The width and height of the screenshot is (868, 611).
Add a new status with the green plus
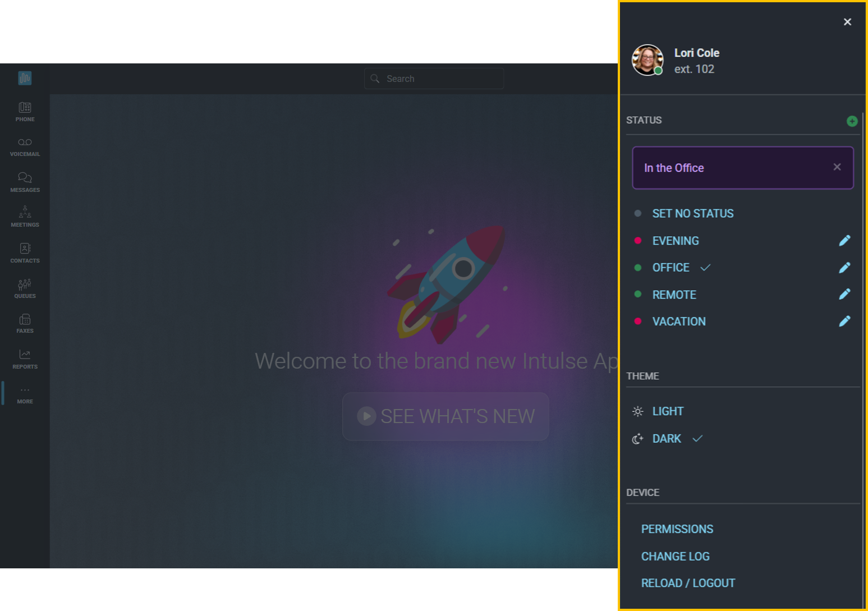852,121
